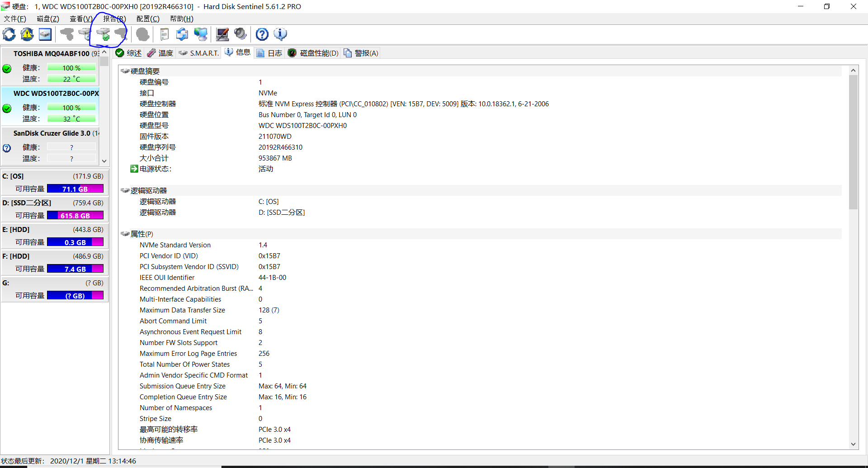Open the 帮助(H) menu
The height and width of the screenshot is (468, 868).
(182, 19)
